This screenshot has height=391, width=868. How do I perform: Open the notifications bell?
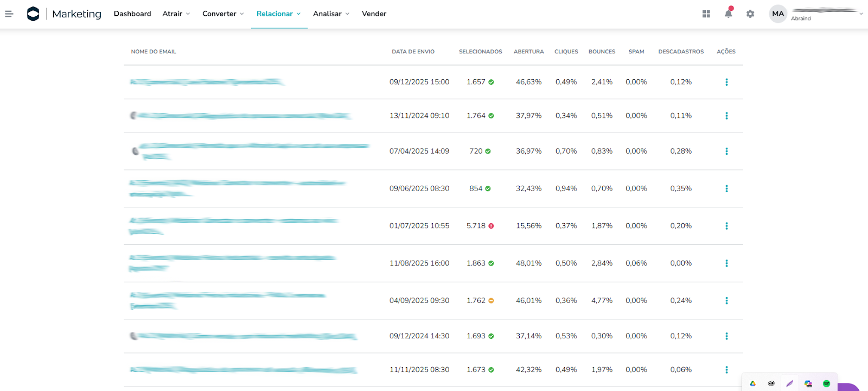pyautogui.click(x=728, y=14)
